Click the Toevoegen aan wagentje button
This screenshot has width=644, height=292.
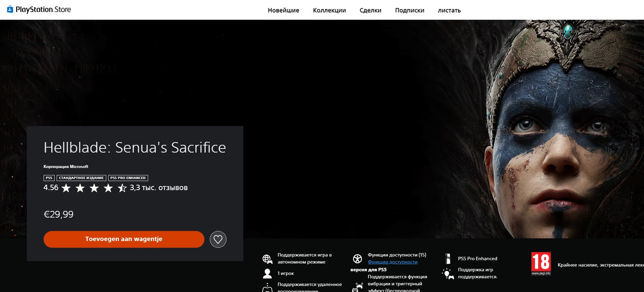point(124,239)
